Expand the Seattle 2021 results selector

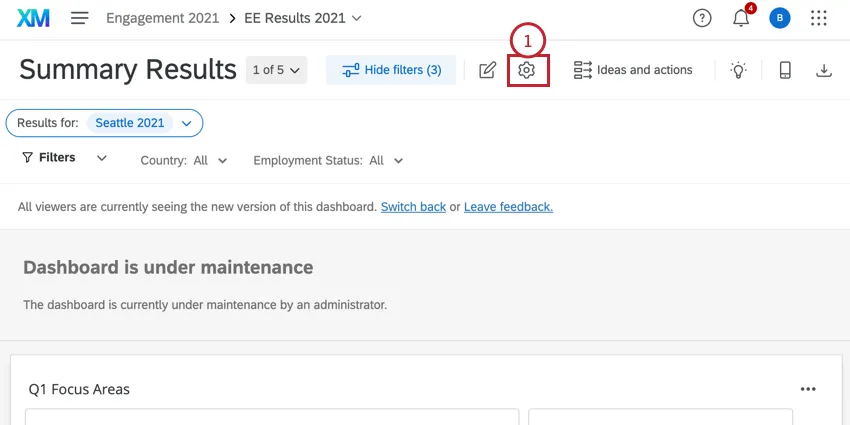pyautogui.click(x=186, y=123)
